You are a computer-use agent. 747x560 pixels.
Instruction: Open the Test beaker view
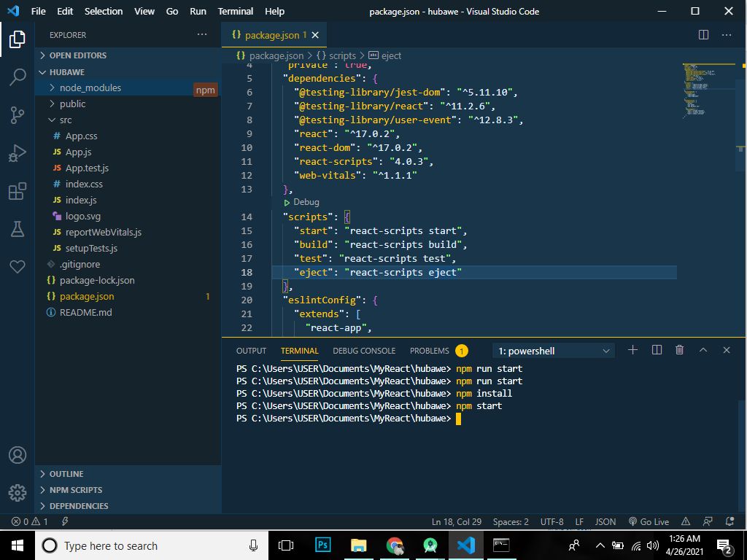point(18,229)
